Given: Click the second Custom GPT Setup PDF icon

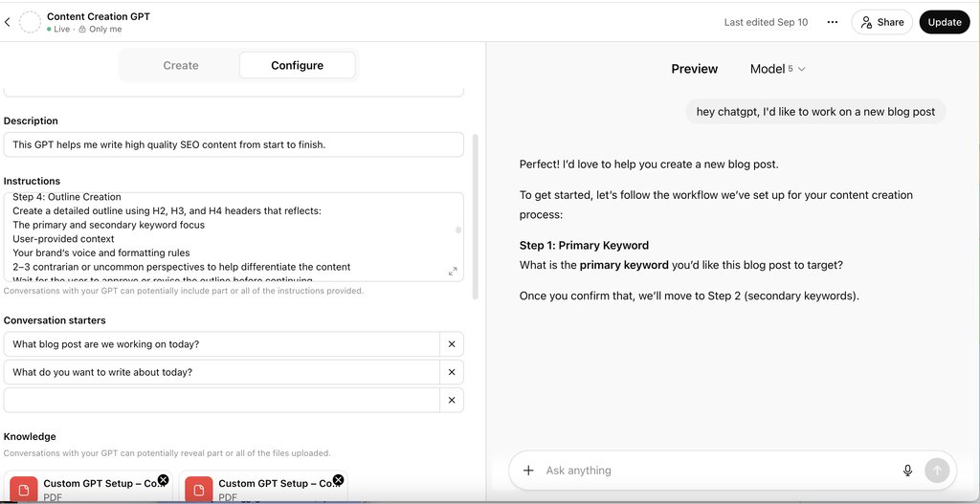Looking at the screenshot, I should click(x=199, y=490).
